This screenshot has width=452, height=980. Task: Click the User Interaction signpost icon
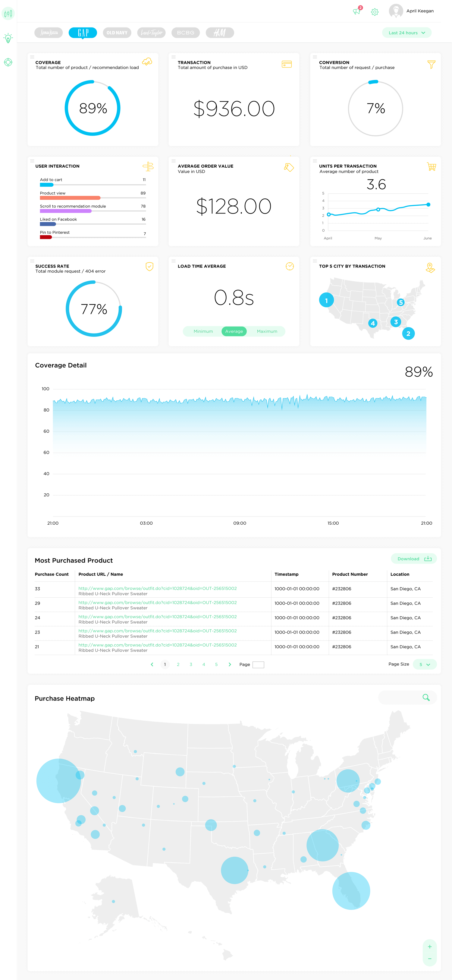pyautogui.click(x=148, y=166)
